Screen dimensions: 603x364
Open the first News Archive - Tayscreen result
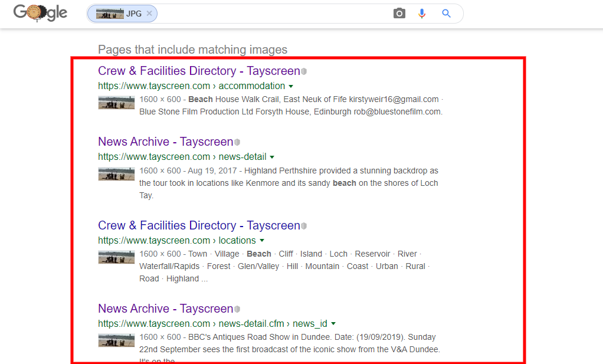[165, 142]
